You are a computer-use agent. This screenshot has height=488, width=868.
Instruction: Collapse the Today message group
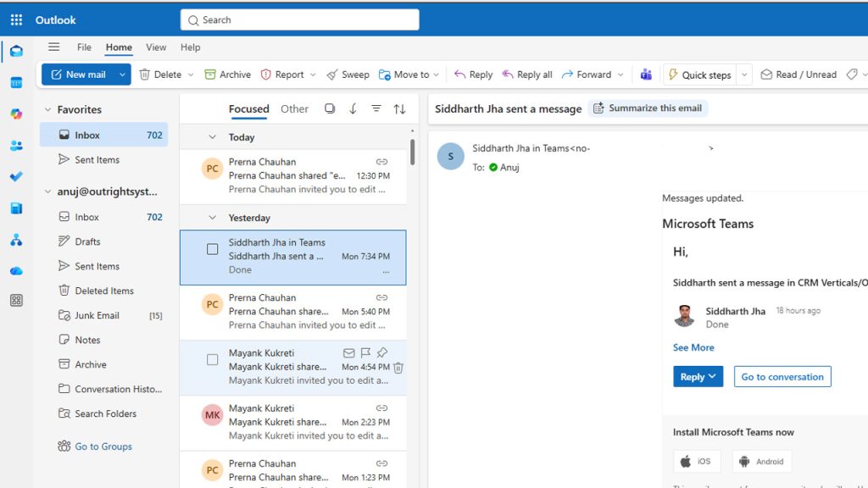pos(212,137)
